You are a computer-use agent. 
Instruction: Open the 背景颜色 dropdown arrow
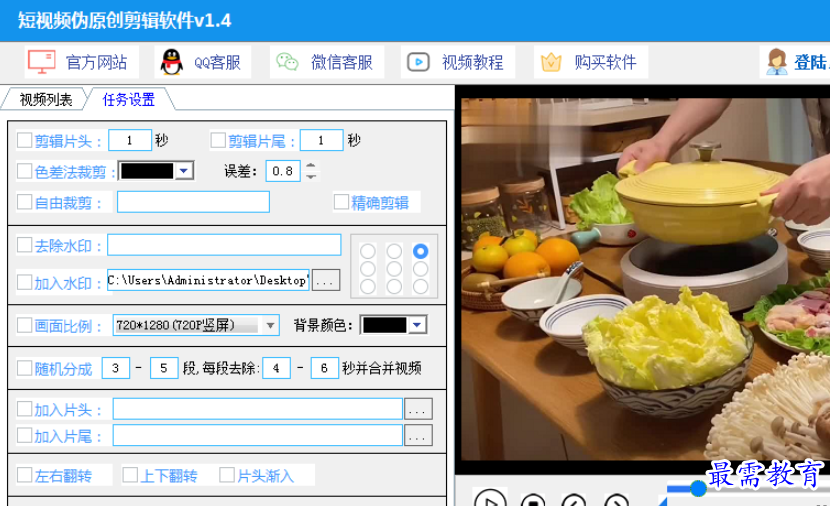(x=417, y=325)
